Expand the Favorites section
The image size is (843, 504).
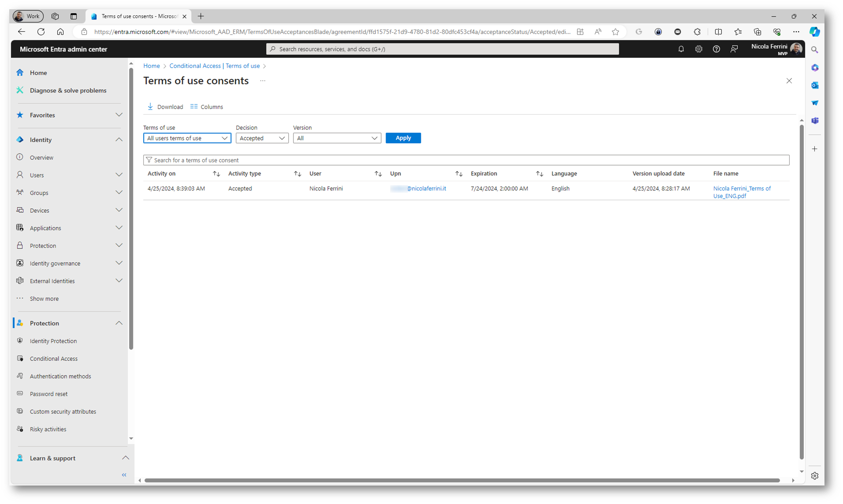pyautogui.click(x=119, y=115)
